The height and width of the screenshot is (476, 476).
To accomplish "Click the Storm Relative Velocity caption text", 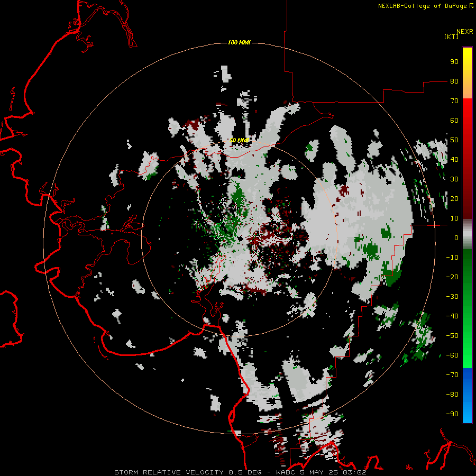I will [240, 472].
